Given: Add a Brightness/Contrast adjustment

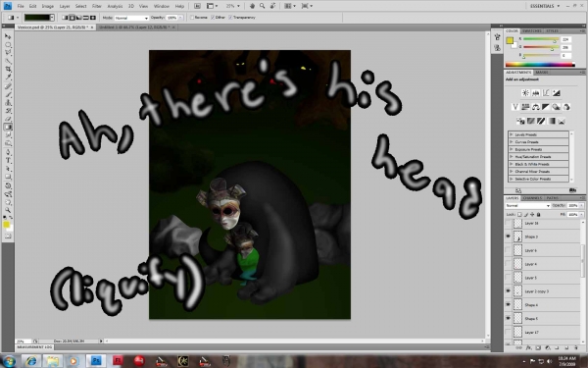Looking at the screenshot, I should pos(525,93).
